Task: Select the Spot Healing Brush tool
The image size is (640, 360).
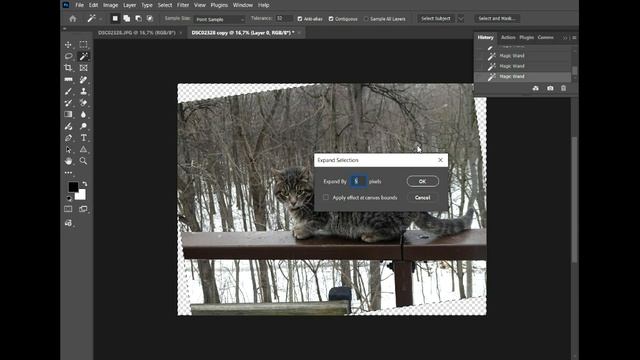Action: (x=83, y=80)
